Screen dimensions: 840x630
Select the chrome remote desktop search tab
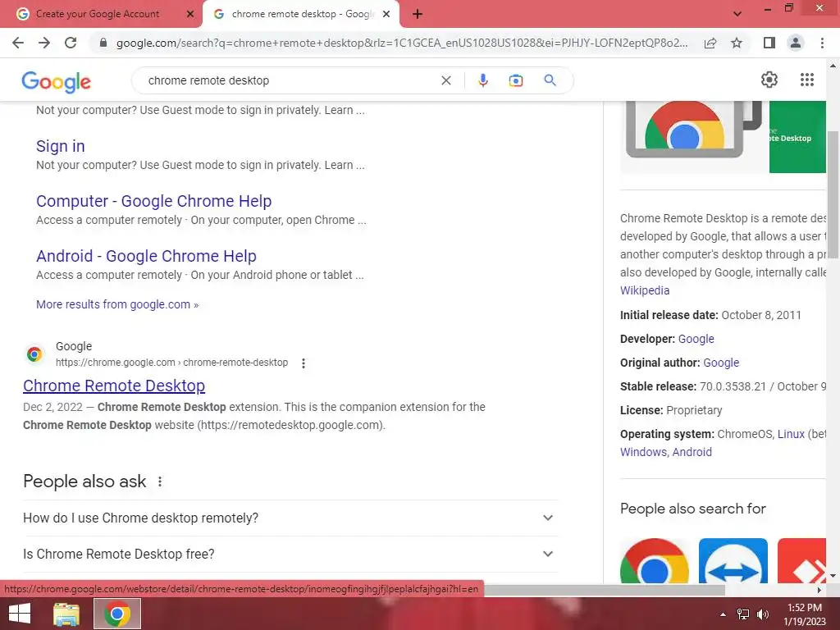(301, 14)
